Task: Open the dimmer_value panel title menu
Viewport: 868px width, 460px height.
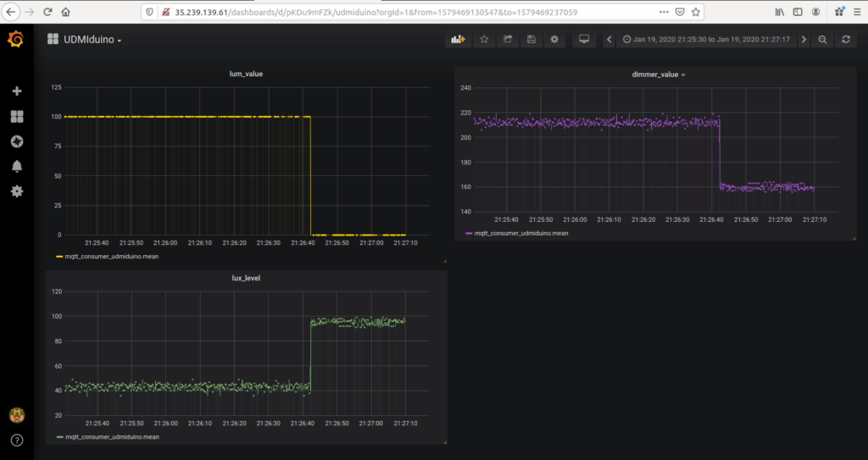Action: pyautogui.click(x=658, y=75)
